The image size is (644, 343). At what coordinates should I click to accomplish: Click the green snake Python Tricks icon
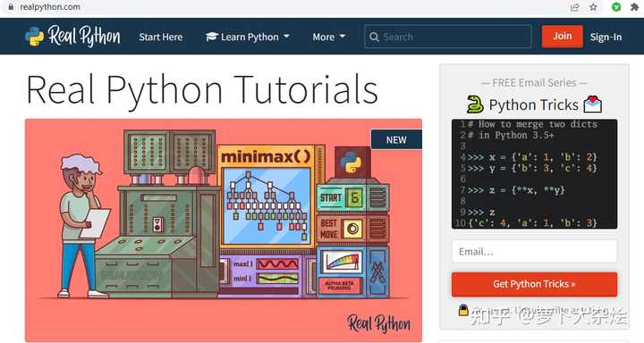tap(475, 105)
